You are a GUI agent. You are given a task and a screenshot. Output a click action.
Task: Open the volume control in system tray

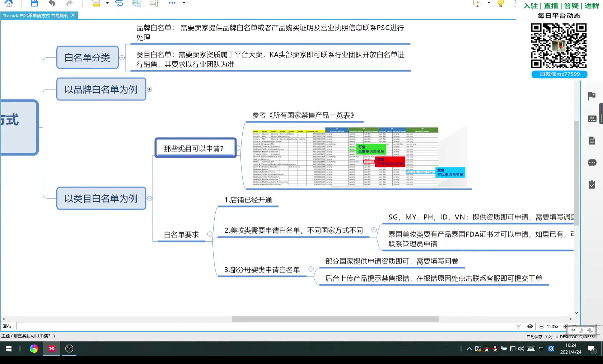(x=521, y=349)
